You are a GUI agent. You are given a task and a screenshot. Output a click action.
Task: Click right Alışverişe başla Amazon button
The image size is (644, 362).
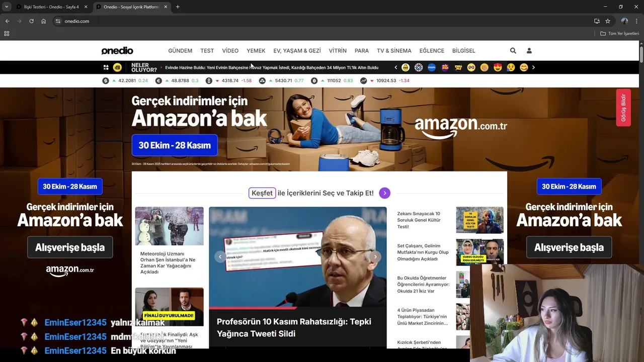(569, 247)
